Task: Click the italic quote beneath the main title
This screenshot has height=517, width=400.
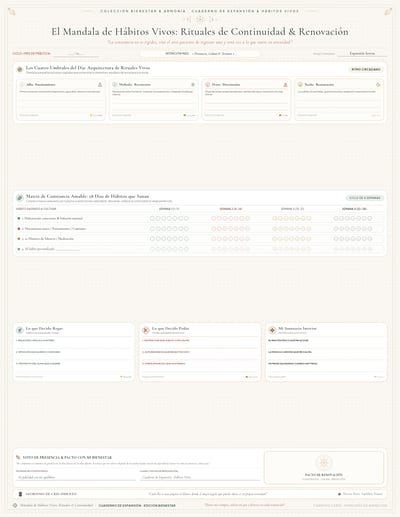Action: (x=200, y=42)
